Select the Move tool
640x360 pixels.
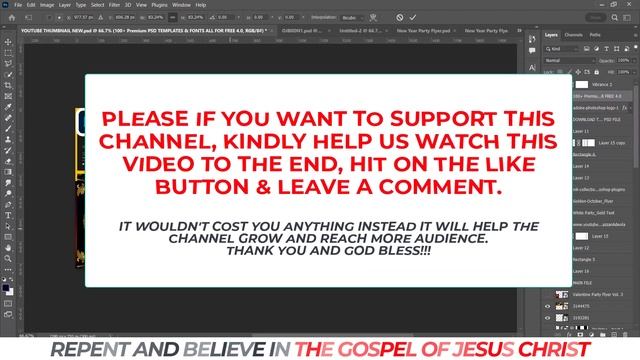tap(8, 42)
